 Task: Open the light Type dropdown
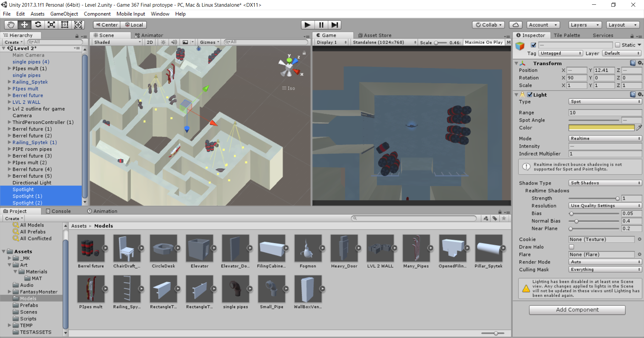pyautogui.click(x=605, y=102)
